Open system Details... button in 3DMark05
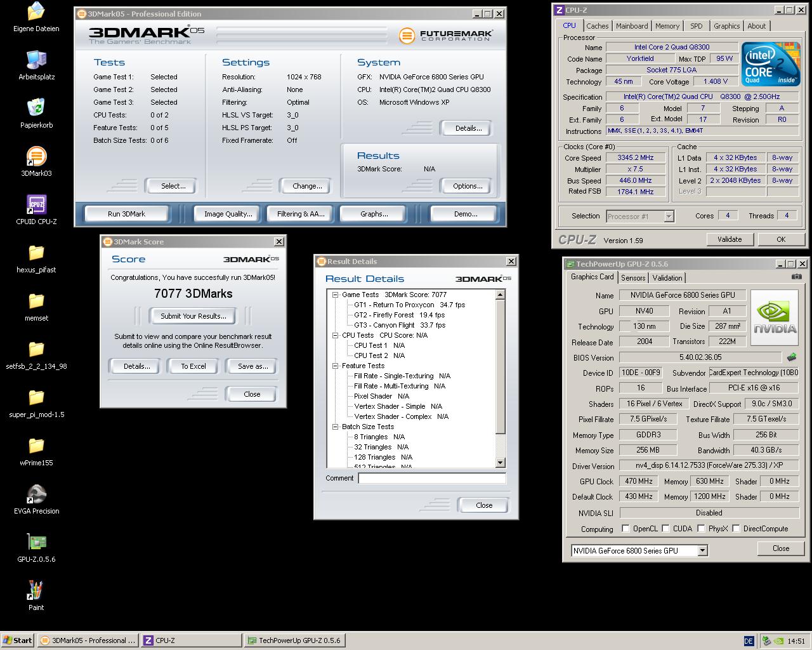The height and width of the screenshot is (650, 812). [x=468, y=128]
